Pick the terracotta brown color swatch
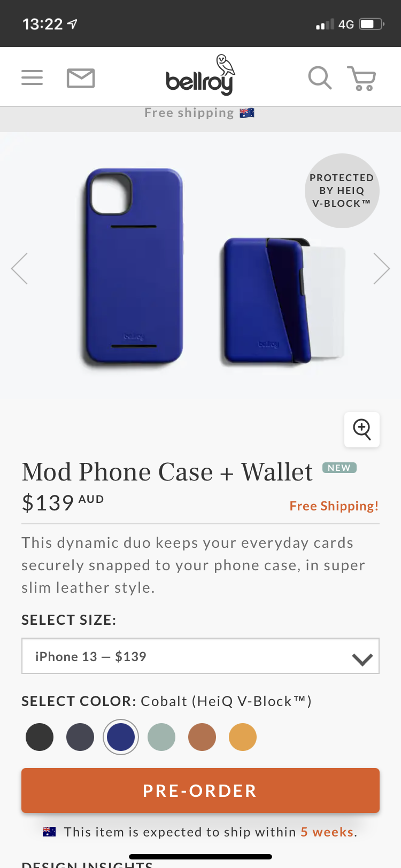 pos(202,737)
